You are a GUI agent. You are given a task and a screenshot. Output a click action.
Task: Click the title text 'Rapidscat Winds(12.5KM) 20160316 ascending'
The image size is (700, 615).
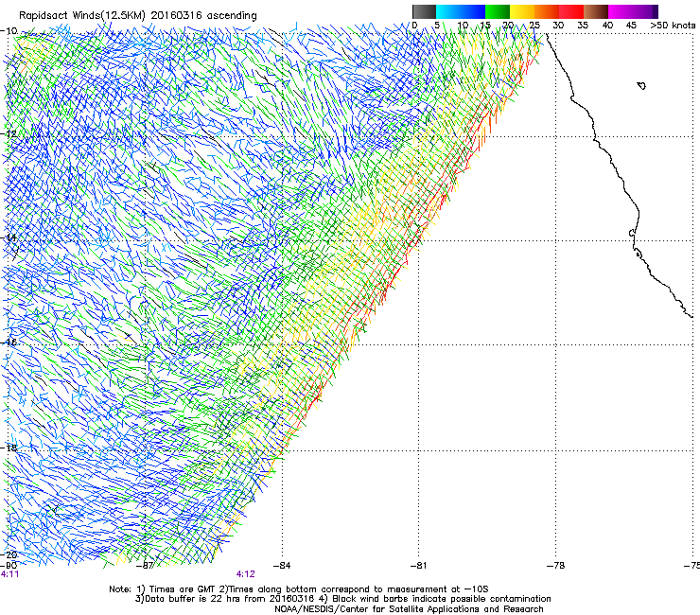[x=138, y=15]
